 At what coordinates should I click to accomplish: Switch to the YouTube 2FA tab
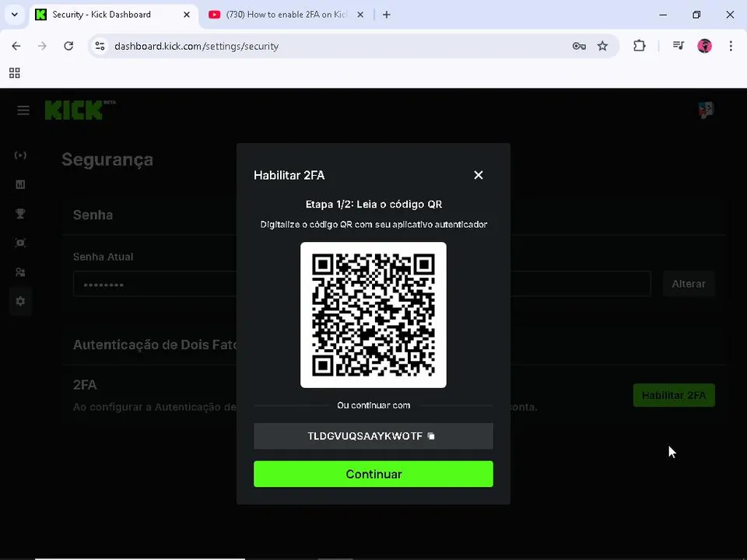click(286, 15)
